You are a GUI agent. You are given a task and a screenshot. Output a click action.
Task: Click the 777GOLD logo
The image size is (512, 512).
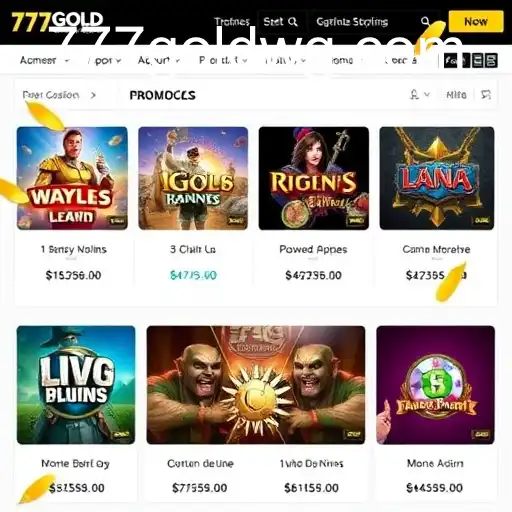[x=57, y=21]
